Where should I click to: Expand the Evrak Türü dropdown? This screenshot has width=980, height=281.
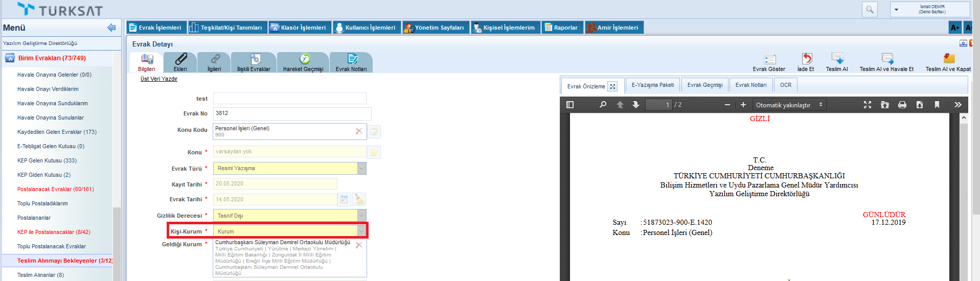(361, 168)
